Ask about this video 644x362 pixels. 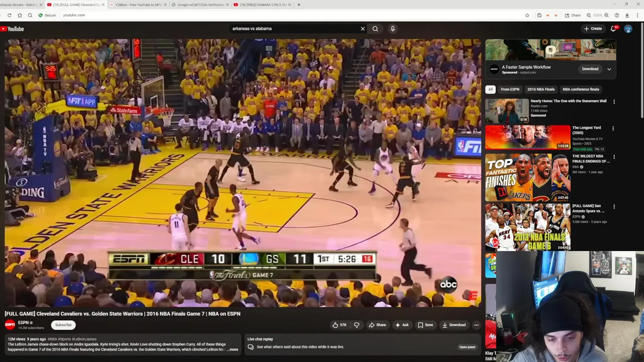click(x=402, y=325)
